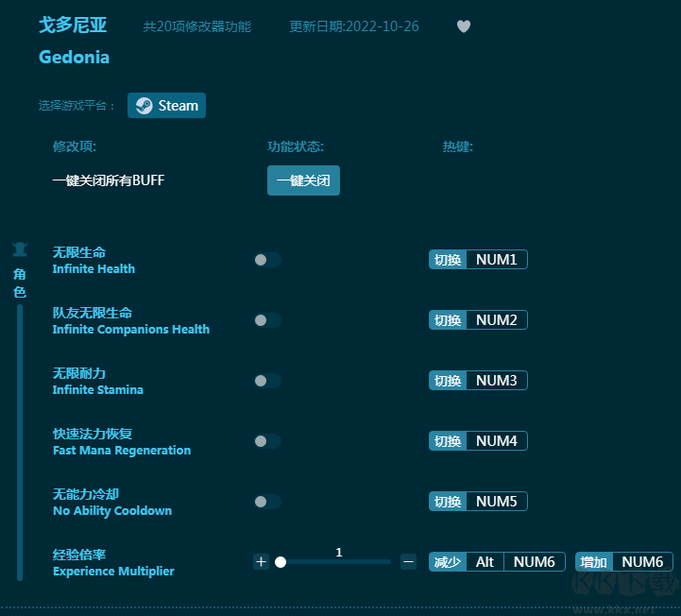Click the minus icon for Experience Multiplier
This screenshot has height=616, width=681.
point(408,562)
